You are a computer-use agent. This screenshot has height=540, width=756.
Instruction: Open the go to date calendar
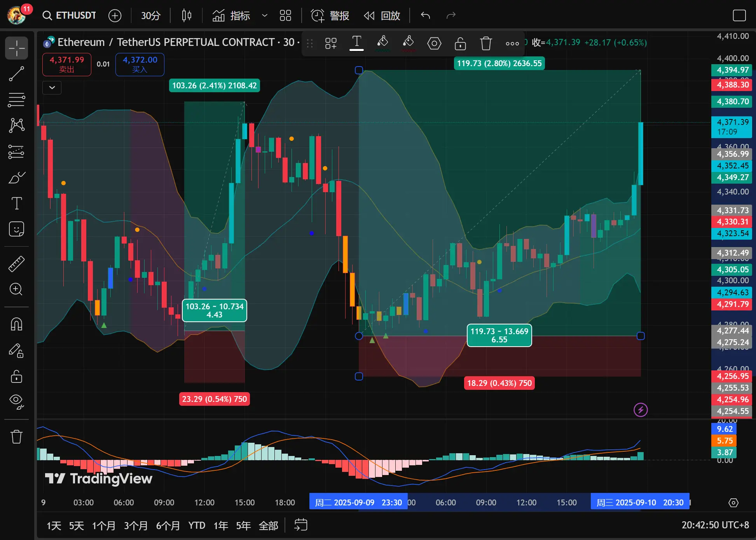pos(300,525)
